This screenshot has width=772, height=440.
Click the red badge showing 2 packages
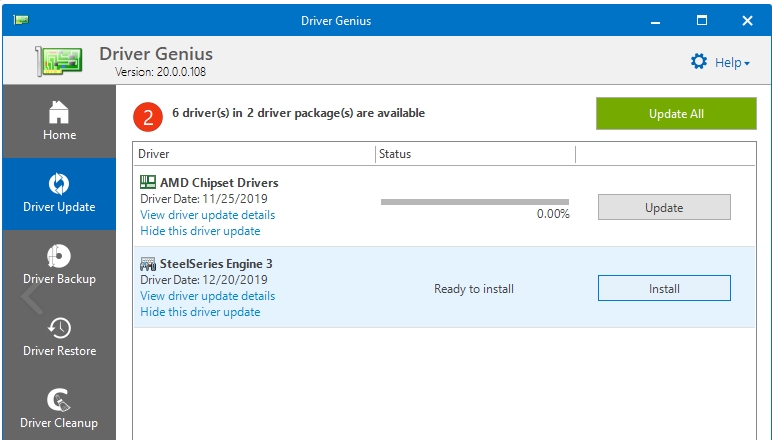148,117
